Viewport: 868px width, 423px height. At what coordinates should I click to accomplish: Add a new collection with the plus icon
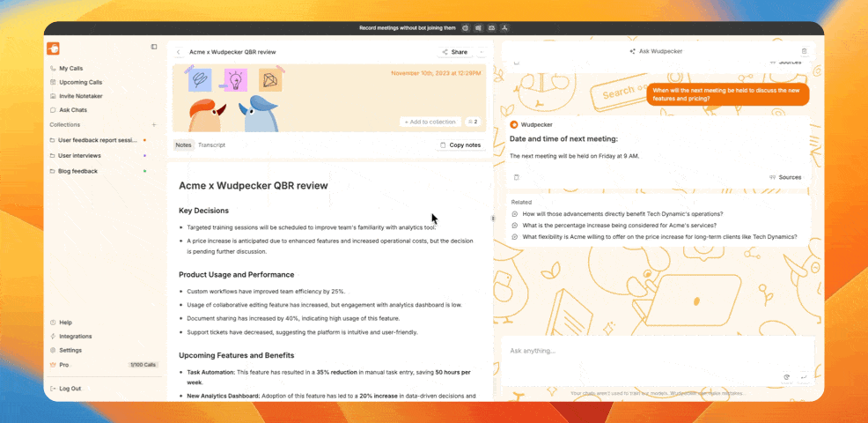point(154,125)
